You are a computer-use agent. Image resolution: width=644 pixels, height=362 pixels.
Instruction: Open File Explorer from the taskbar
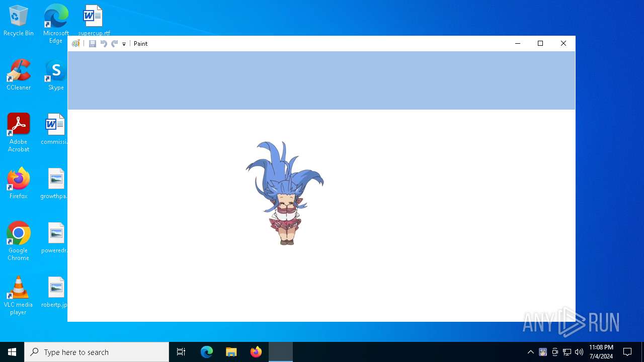click(x=231, y=352)
